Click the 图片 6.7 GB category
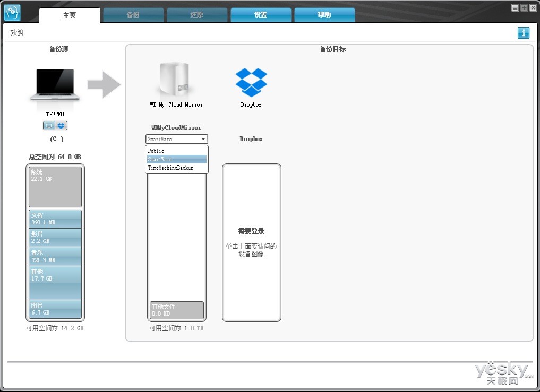The image size is (540, 392). coord(55,309)
